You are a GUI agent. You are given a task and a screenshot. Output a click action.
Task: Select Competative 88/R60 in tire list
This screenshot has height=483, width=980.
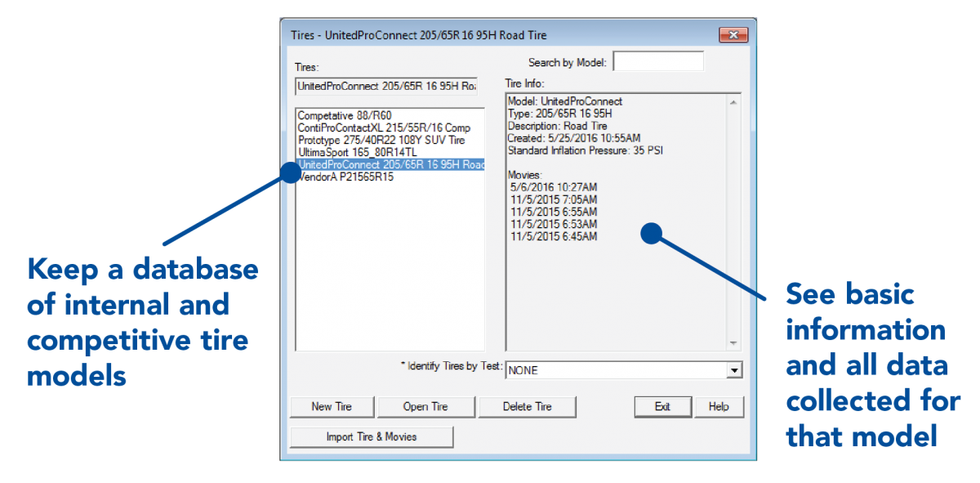coord(345,116)
